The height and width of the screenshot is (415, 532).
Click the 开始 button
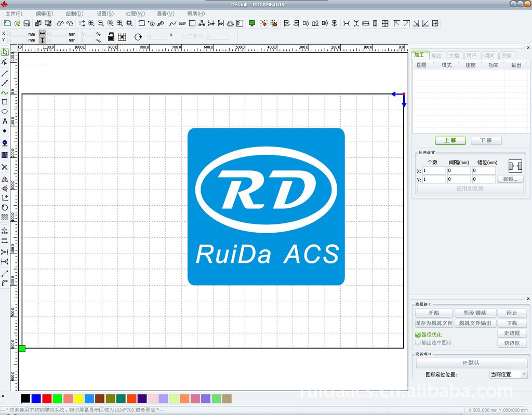click(x=433, y=313)
